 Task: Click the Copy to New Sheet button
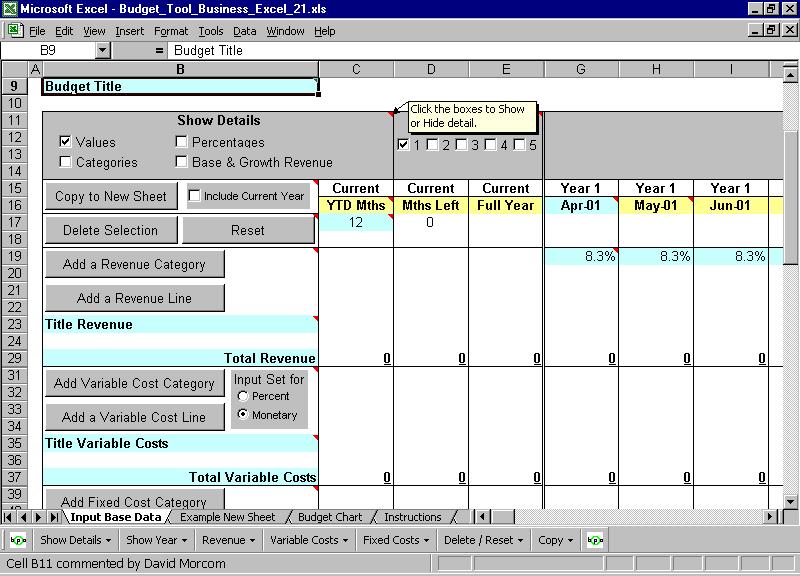tap(110, 196)
